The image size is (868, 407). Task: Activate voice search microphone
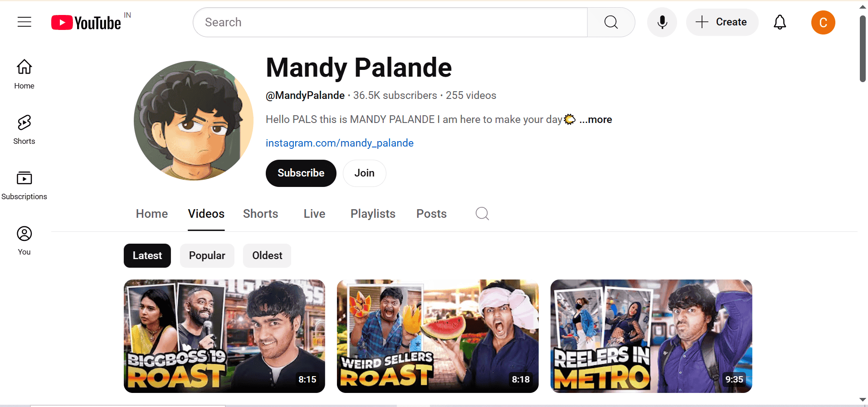coord(662,22)
